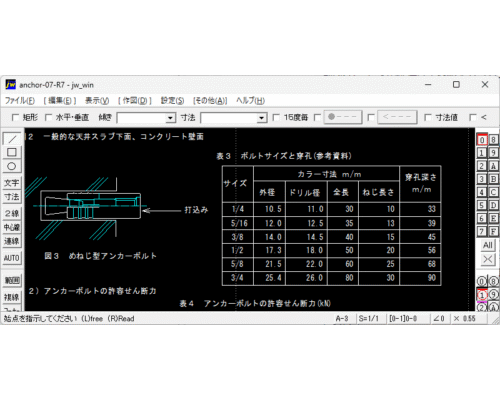This screenshot has height=400, width=500.
Task: Open the 設定(S) menu
Action: [x=172, y=101]
